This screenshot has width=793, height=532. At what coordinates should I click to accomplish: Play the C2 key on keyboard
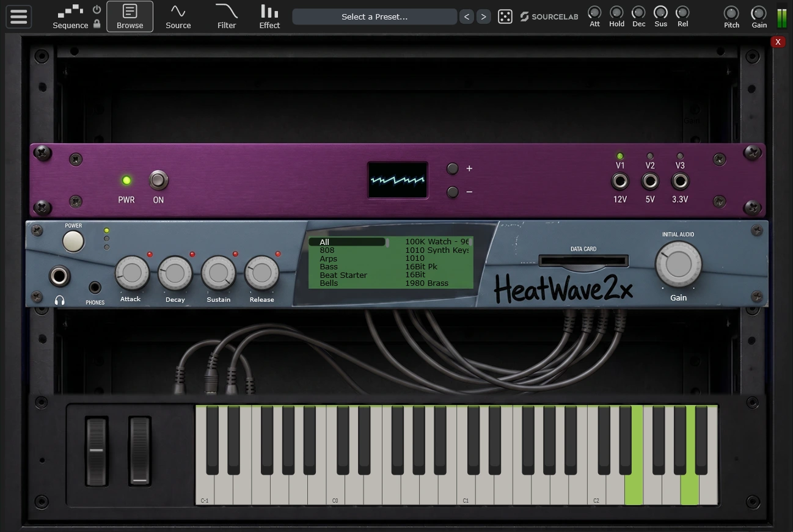pos(596,489)
